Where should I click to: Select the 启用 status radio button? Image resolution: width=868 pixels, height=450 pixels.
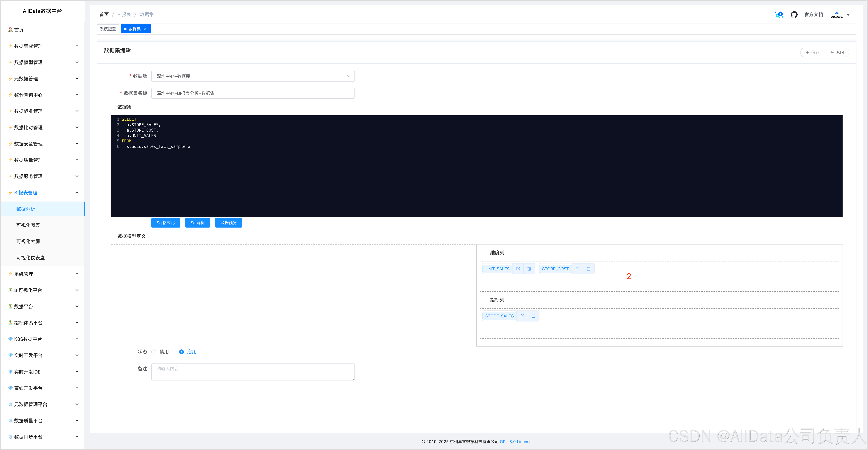[x=182, y=352]
